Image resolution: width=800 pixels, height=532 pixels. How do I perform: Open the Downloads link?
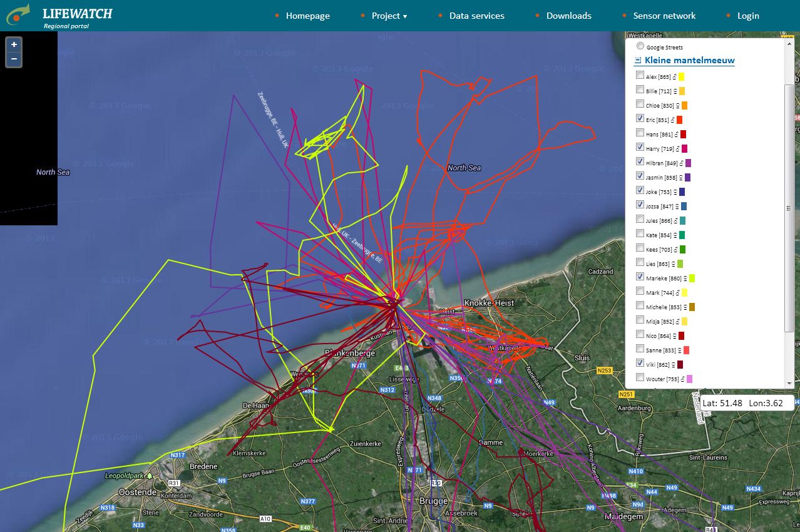[568, 16]
